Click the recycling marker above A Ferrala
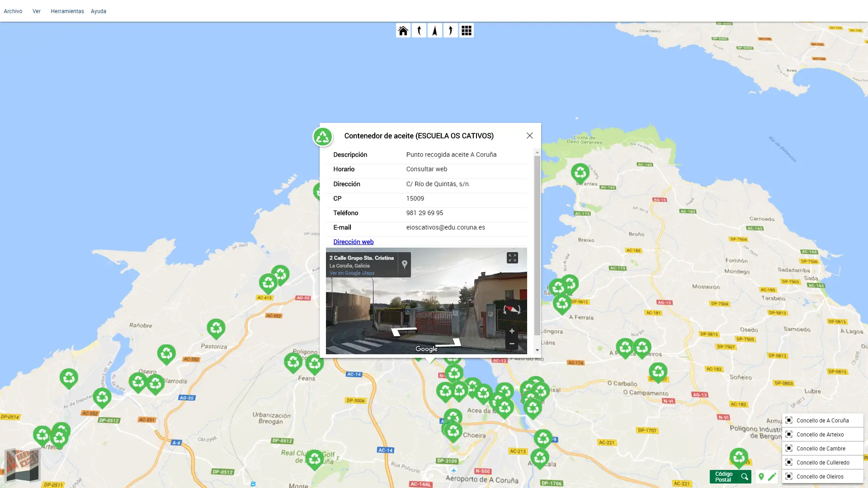The width and height of the screenshot is (868, 488). (562, 304)
